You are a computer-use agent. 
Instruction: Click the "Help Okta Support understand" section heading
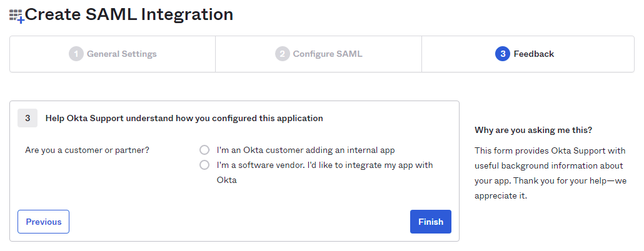coord(184,117)
